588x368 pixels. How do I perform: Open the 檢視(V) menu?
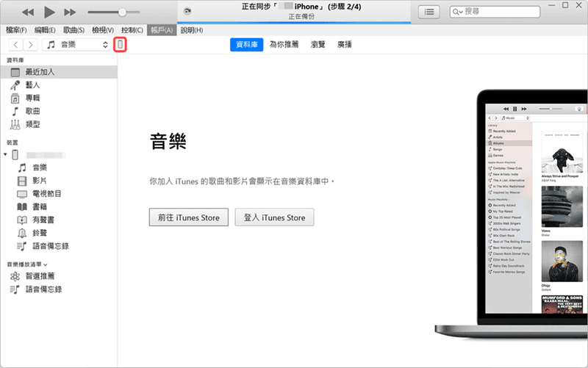coord(103,30)
